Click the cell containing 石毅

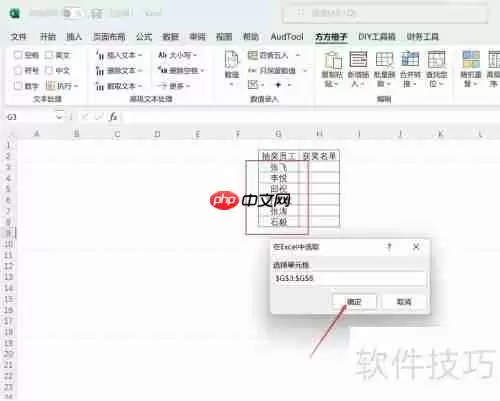click(279, 222)
